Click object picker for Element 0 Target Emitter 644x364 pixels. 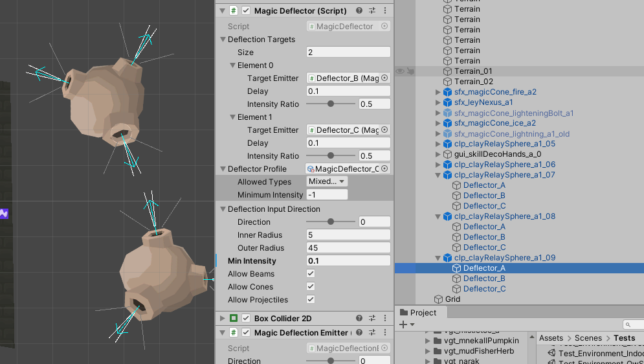tap(384, 78)
